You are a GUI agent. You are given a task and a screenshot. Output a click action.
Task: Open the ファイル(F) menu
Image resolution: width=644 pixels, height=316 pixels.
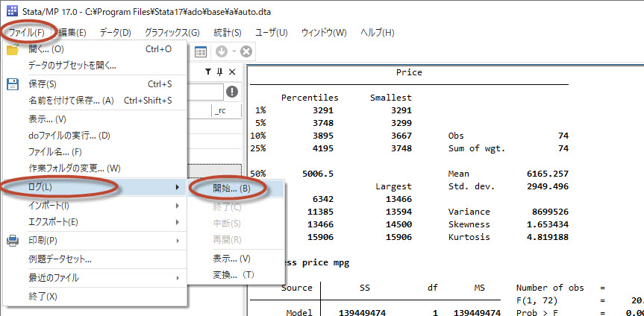[x=27, y=33]
